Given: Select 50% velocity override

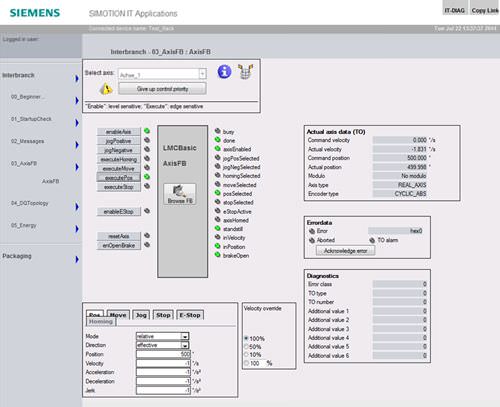Looking at the screenshot, I should (x=246, y=346).
